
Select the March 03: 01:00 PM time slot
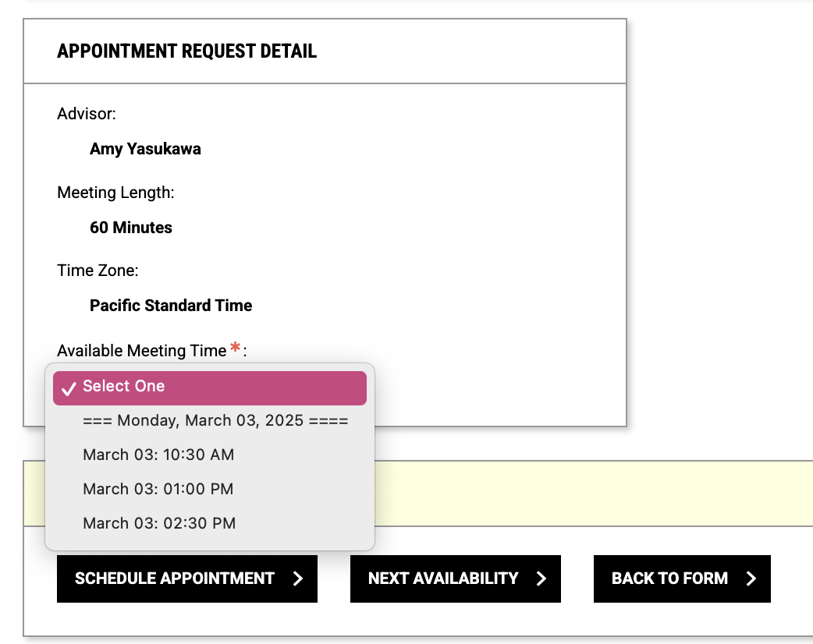[x=158, y=489]
